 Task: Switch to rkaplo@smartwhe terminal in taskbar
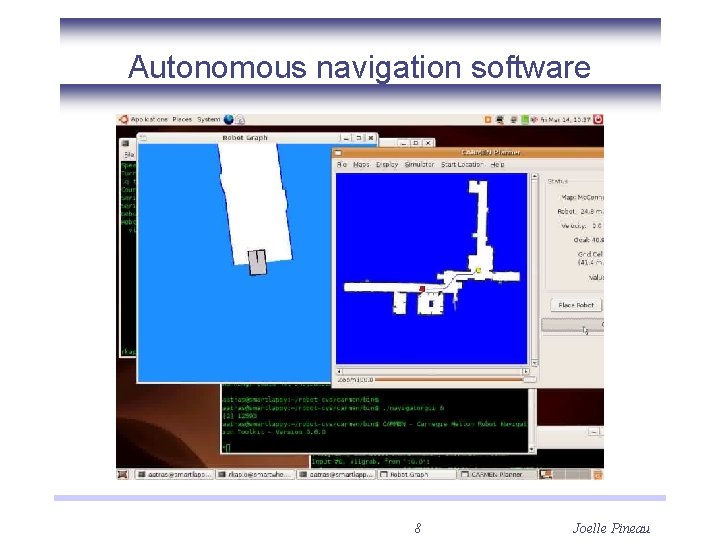click(x=256, y=474)
